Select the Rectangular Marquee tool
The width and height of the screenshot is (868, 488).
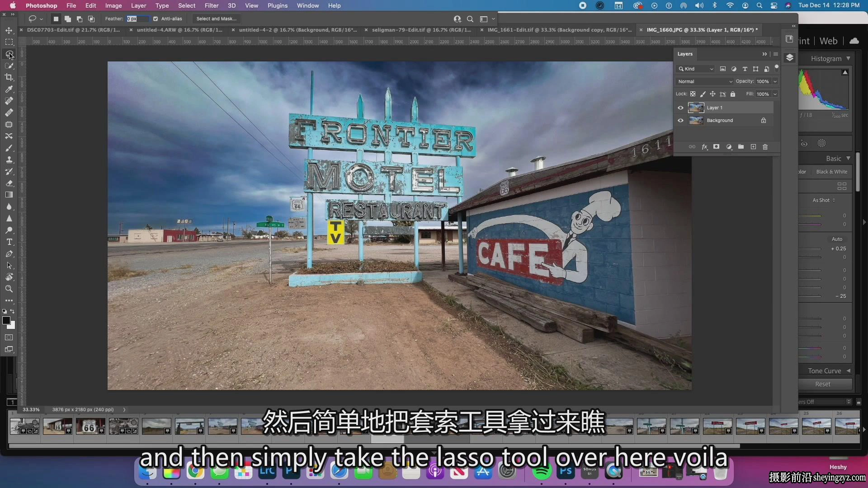(x=9, y=42)
